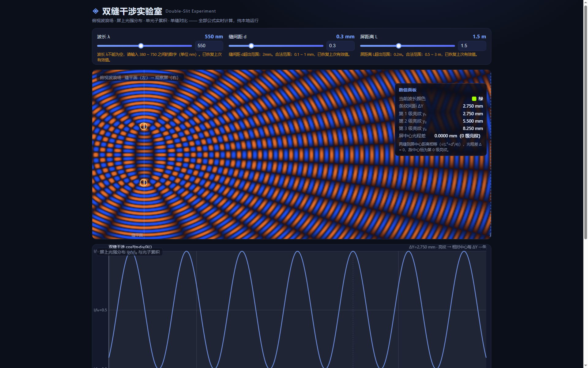
Task: Click the "屏距离 L" label
Action: (369, 37)
